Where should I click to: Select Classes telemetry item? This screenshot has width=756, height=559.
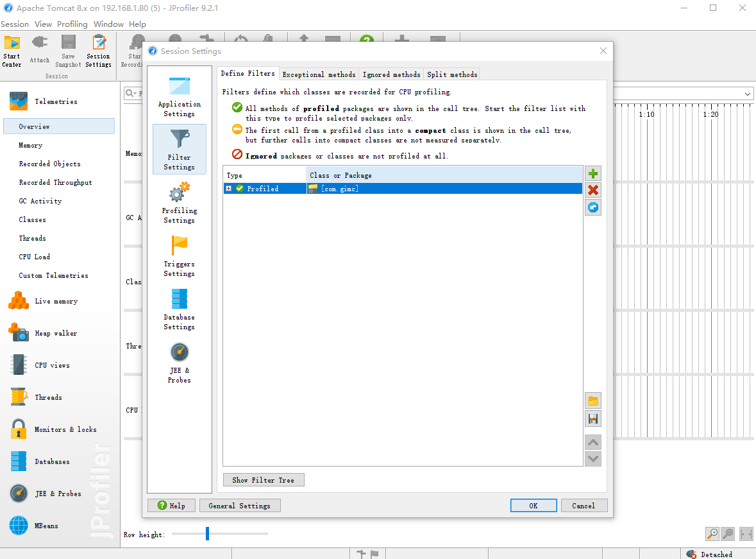click(x=32, y=219)
